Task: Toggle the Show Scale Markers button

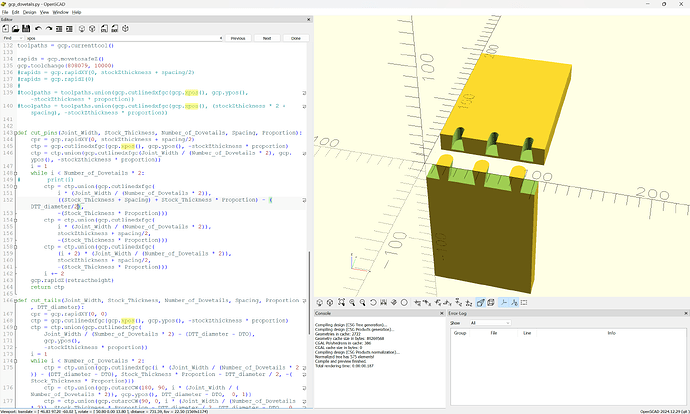Action: pos(514,303)
